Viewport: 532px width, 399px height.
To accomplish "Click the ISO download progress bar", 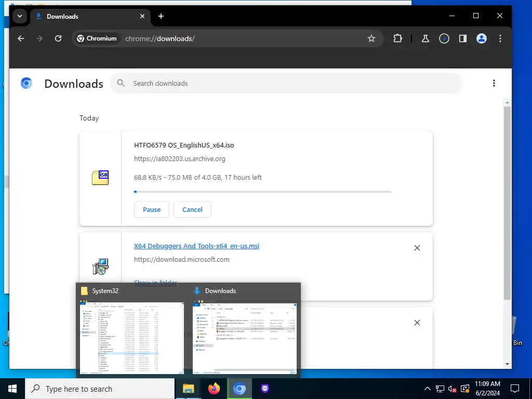I will pos(262,192).
